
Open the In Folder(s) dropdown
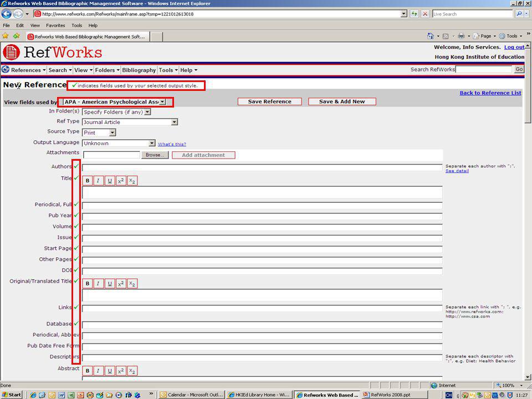click(x=147, y=112)
